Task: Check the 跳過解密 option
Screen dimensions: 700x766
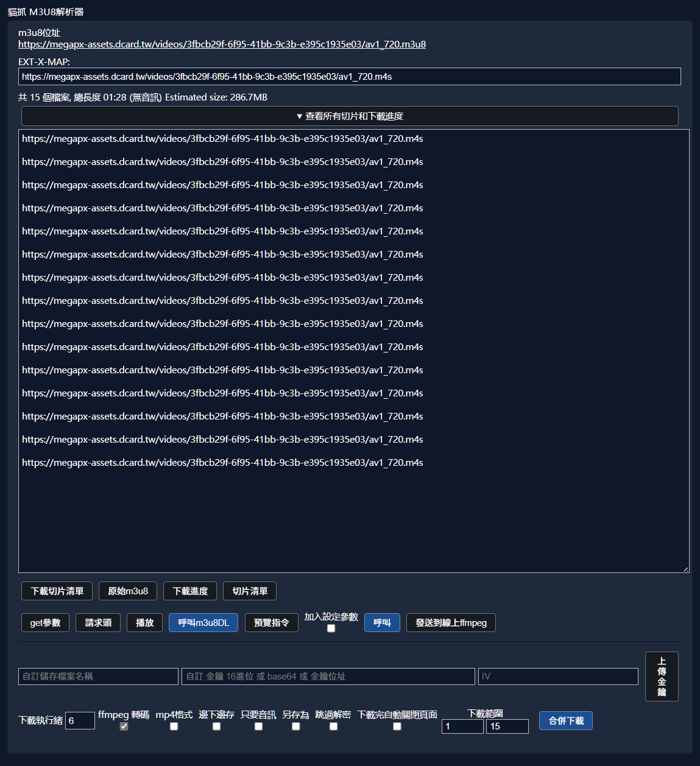Action: [x=333, y=726]
